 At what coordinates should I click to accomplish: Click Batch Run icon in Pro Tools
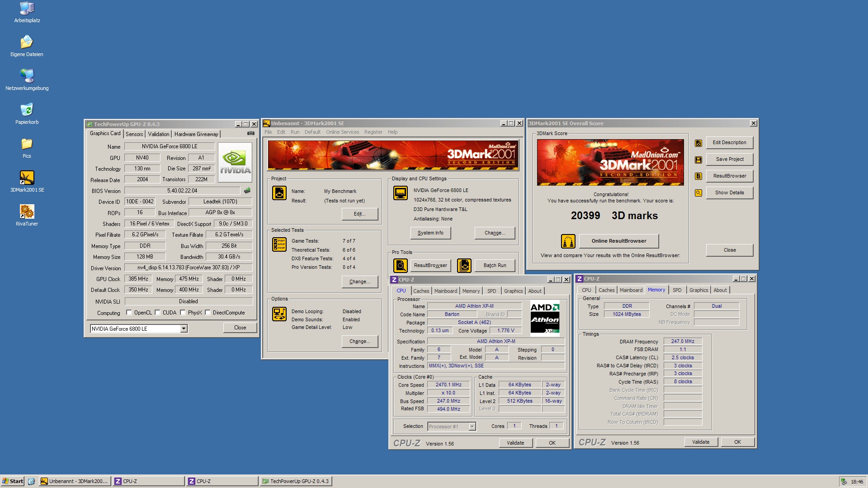point(464,265)
